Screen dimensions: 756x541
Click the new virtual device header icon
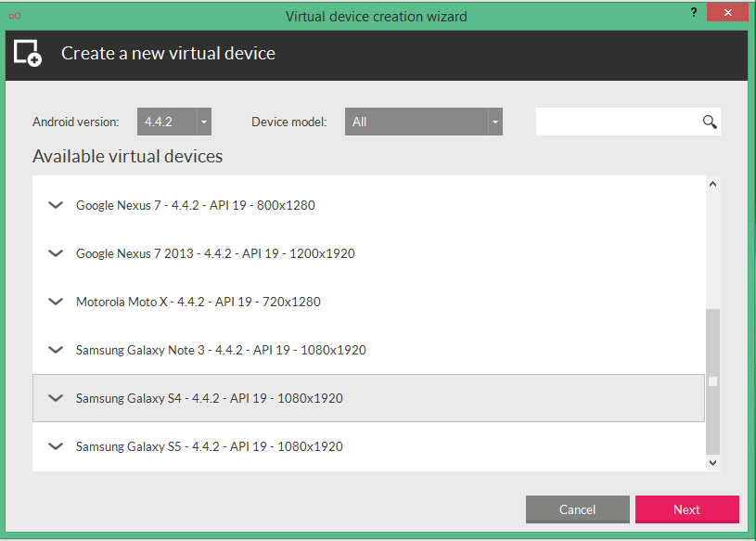(x=28, y=53)
